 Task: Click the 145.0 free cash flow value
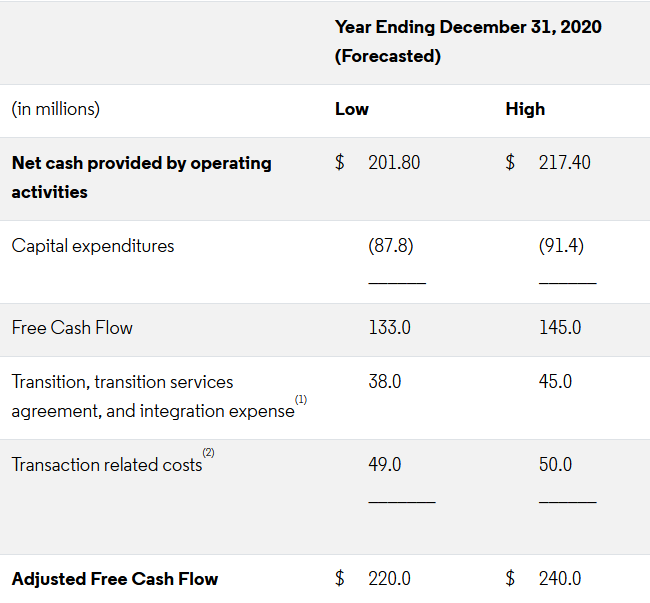point(560,328)
